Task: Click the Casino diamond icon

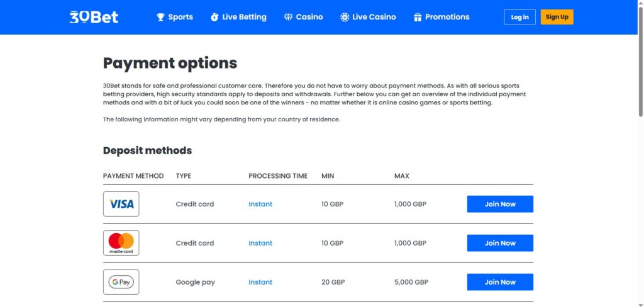Action: pos(288,17)
